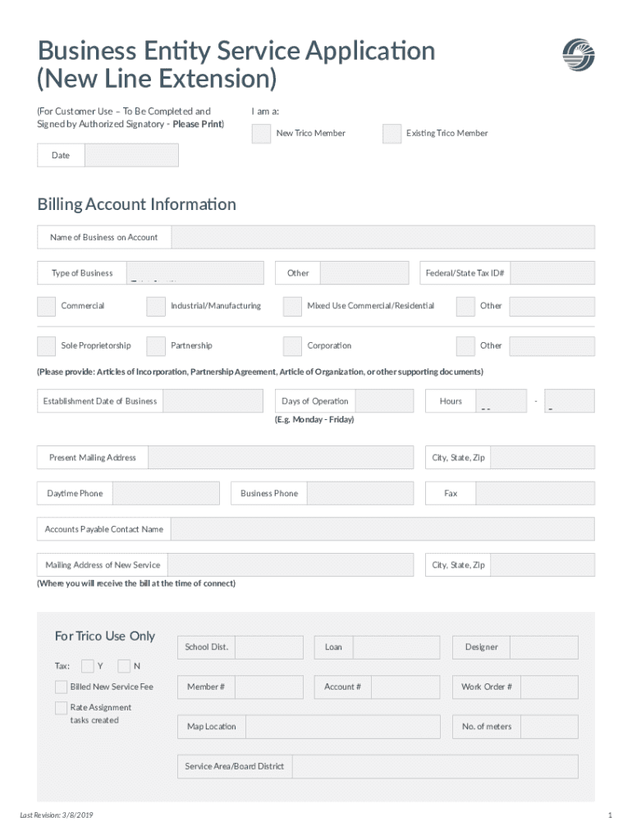Click the Establishment Date of Business field
This screenshot has width=632, height=840.
pyautogui.click(x=213, y=401)
